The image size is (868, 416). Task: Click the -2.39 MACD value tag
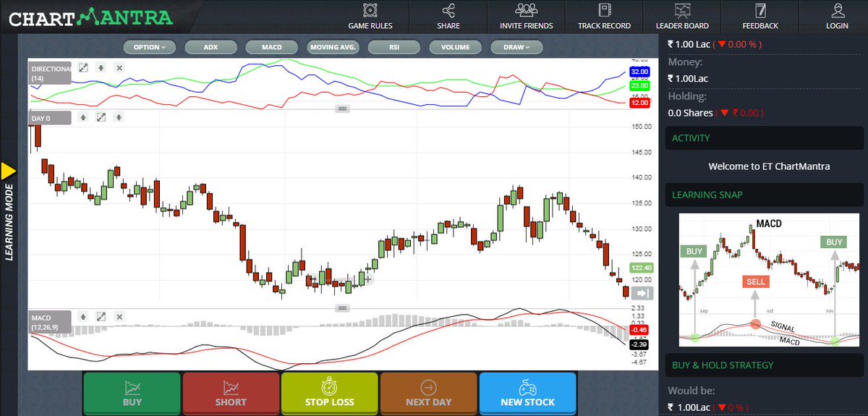click(x=639, y=344)
